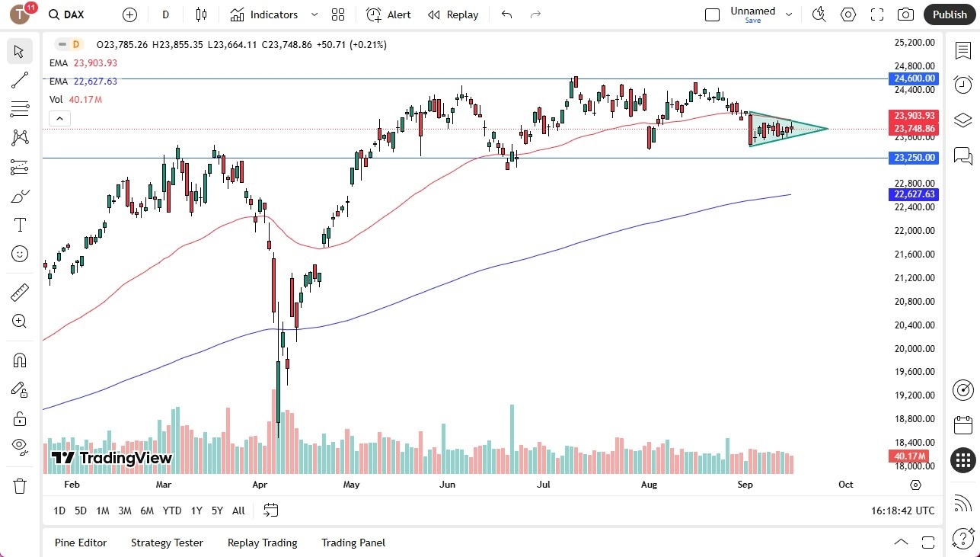Lock all drawings on the chart
This screenshot has width=980, height=557.
point(19,418)
